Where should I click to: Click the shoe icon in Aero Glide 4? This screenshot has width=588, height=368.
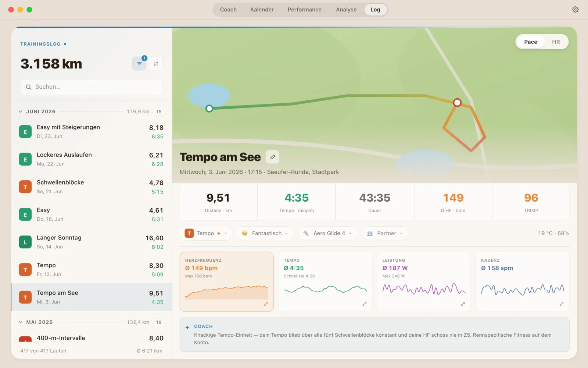pyautogui.click(x=306, y=233)
